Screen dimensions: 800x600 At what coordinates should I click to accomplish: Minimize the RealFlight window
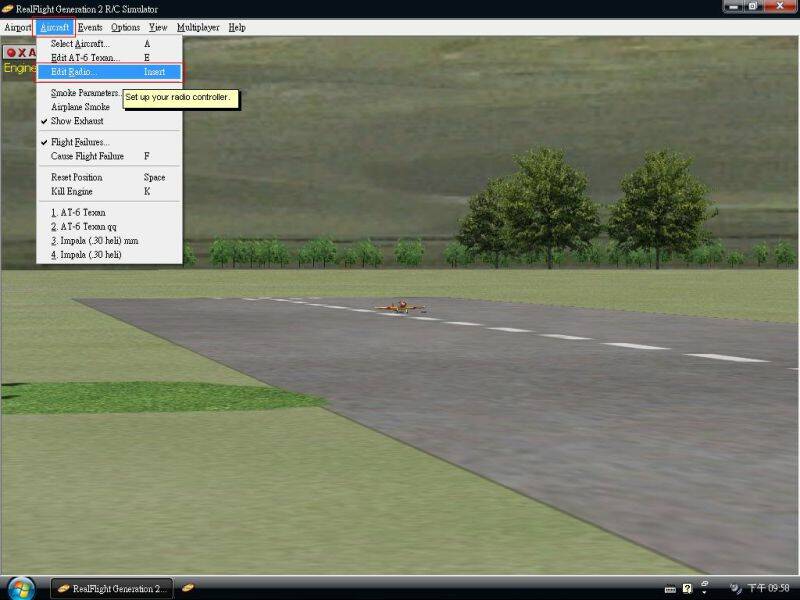pos(733,7)
